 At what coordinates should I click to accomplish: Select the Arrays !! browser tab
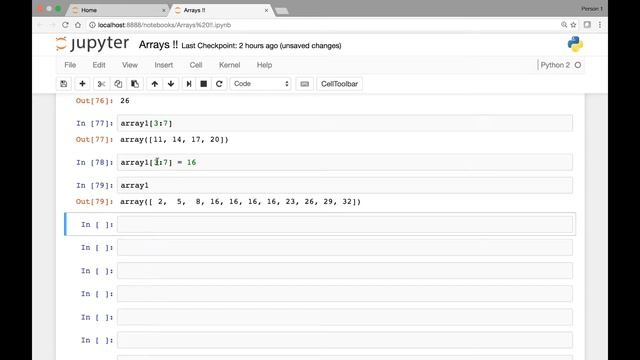222,10
